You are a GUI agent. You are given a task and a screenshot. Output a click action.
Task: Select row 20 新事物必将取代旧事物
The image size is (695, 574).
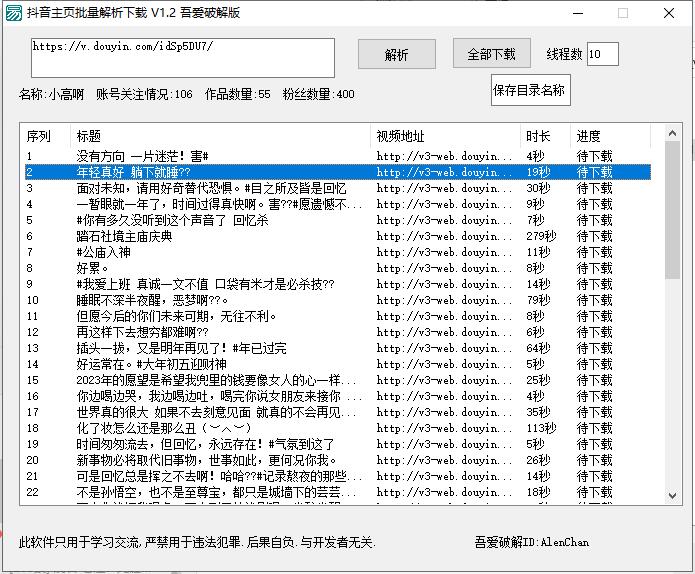pos(338,460)
